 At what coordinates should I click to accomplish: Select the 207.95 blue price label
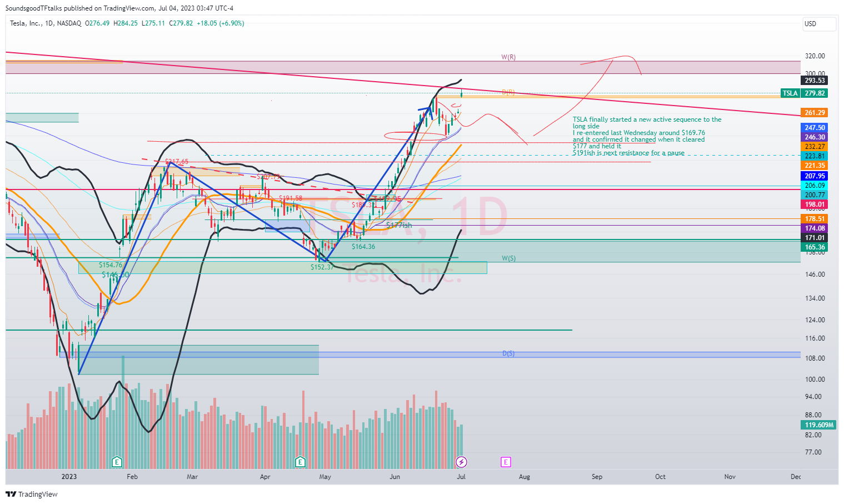tap(815, 176)
